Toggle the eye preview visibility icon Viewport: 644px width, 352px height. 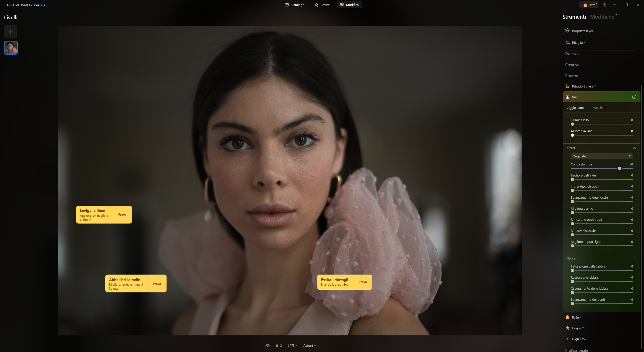click(x=267, y=345)
